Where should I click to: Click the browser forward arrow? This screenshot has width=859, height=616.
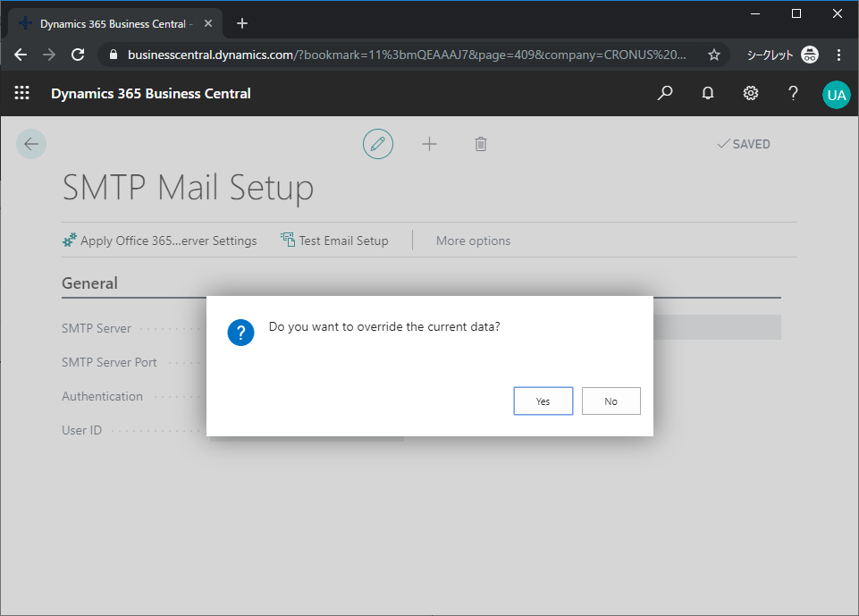tap(49, 55)
